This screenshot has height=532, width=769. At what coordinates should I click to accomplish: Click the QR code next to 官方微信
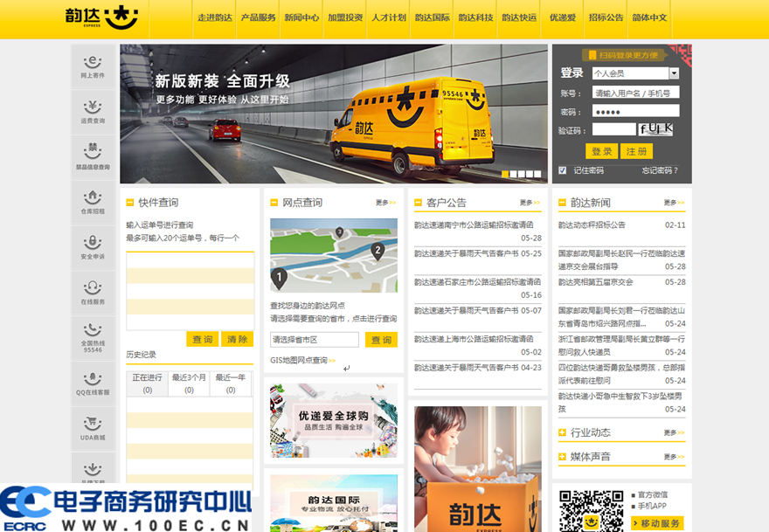pyautogui.click(x=591, y=511)
